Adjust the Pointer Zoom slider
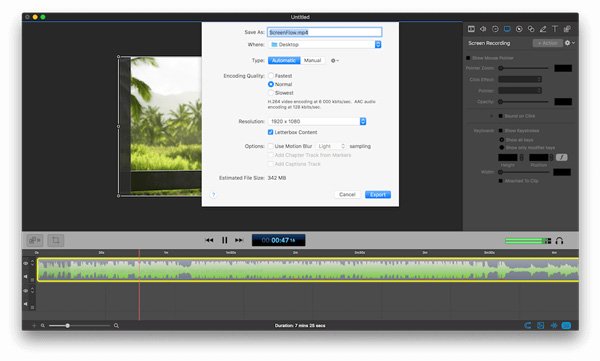The height and width of the screenshot is (361, 600). point(524,68)
